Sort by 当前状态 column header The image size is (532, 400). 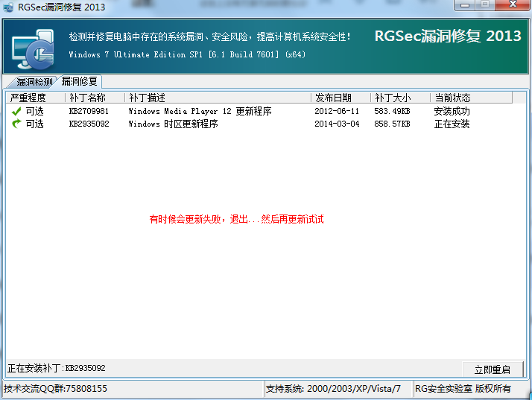(471, 98)
